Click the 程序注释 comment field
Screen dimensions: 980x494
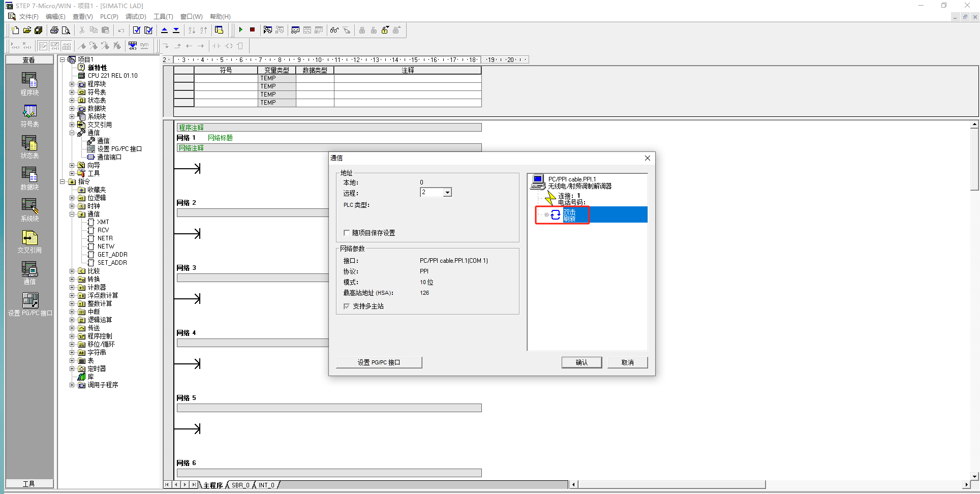tap(329, 128)
